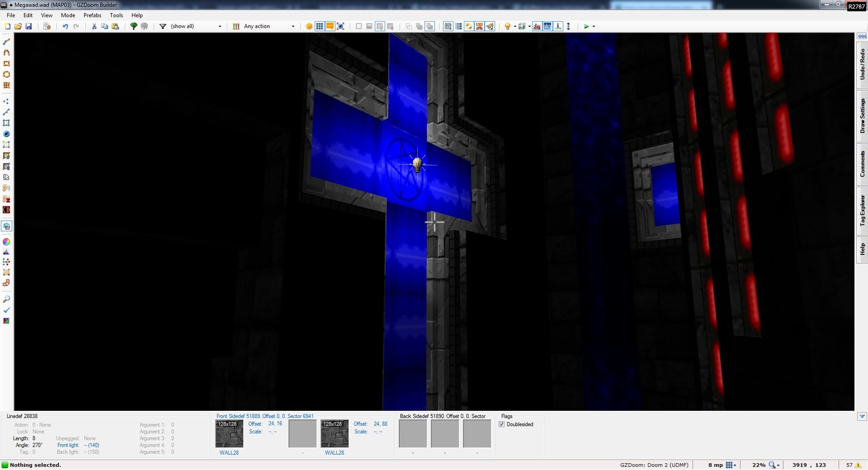This screenshot has width=868, height=470.
Task: Click the funnel things filter icon
Action: (162, 26)
